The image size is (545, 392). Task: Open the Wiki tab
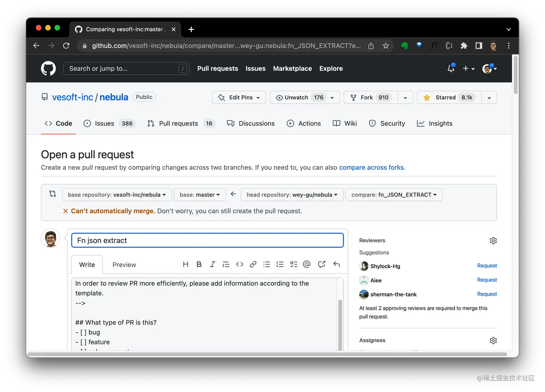coord(345,123)
